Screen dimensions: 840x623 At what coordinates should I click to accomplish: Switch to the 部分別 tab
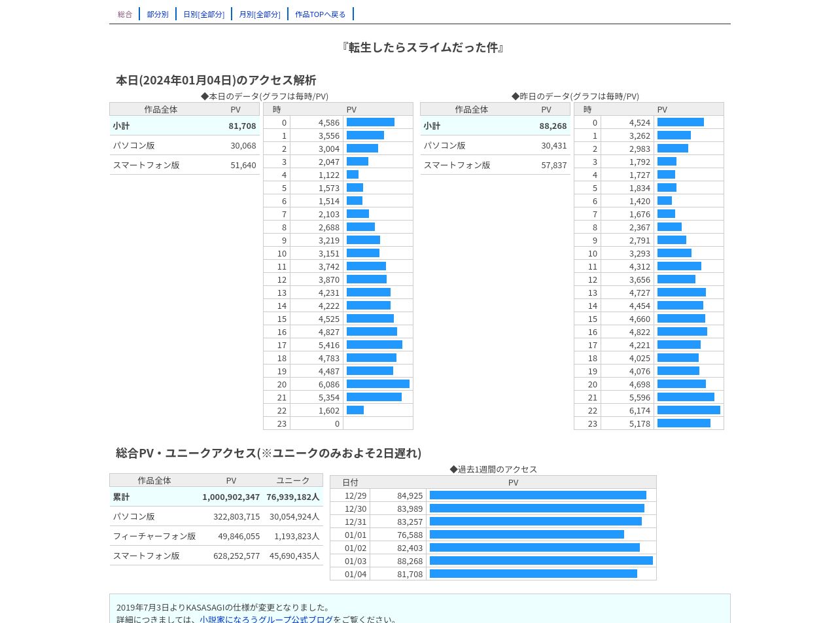[x=158, y=14]
